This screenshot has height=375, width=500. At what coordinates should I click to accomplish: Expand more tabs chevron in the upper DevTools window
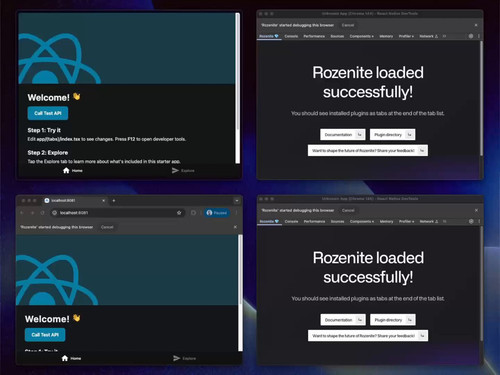point(444,36)
